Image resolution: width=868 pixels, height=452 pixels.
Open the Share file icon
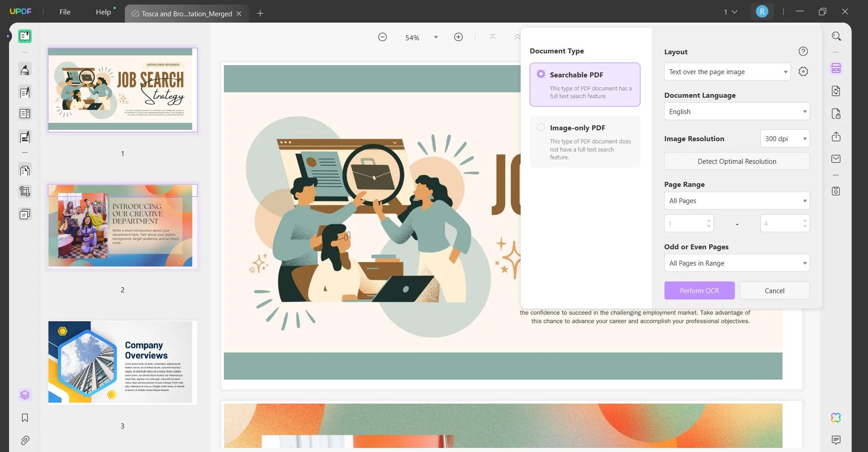[x=836, y=137]
